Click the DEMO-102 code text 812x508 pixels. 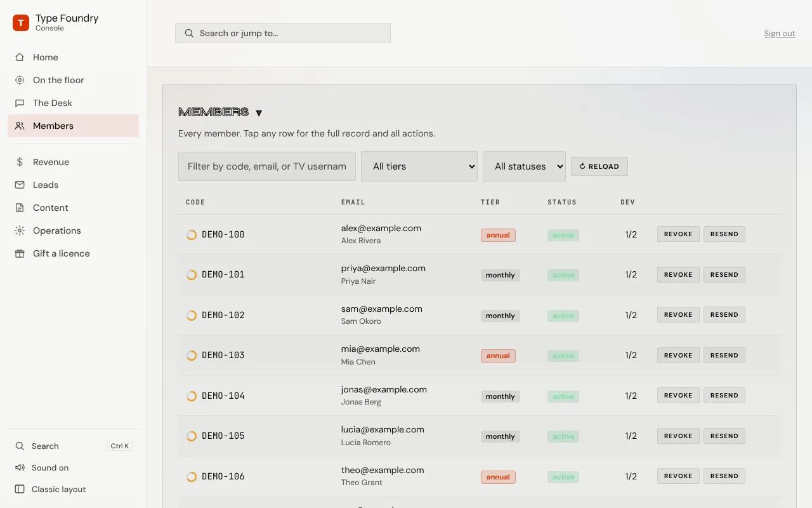[x=223, y=315]
